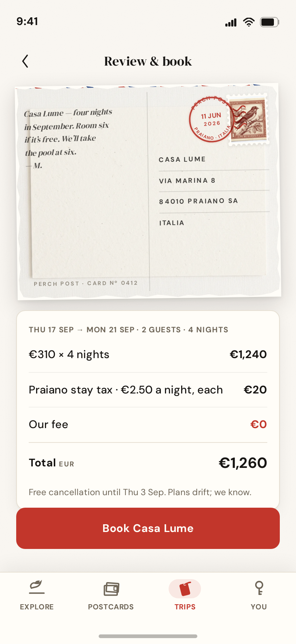Open the You key icon
Image resolution: width=296 pixels, height=644 pixels.
pyautogui.click(x=259, y=588)
